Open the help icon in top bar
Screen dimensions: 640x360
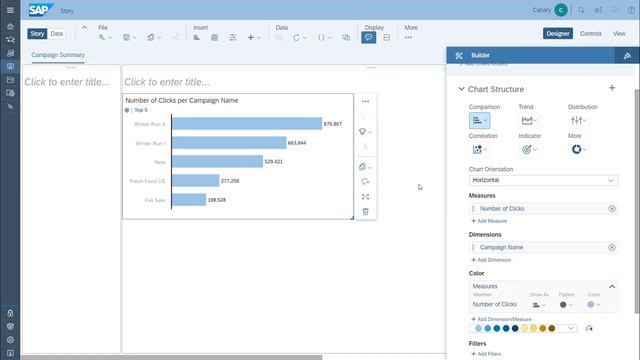(x=631, y=10)
